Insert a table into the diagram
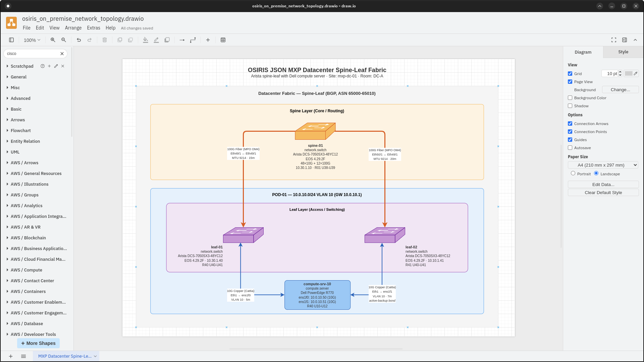Image resolution: width=644 pixels, height=362 pixels. point(223,40)
